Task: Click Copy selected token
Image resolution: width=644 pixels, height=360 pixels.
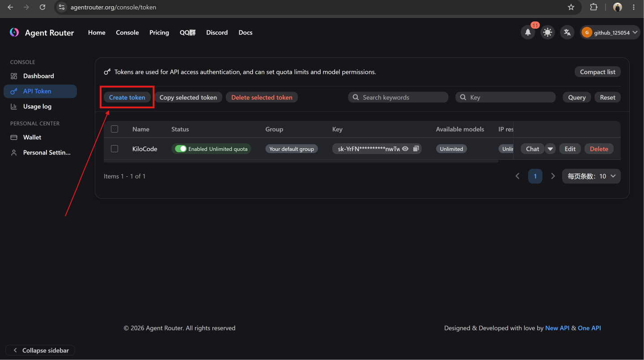Action: [x=188, y=97]
